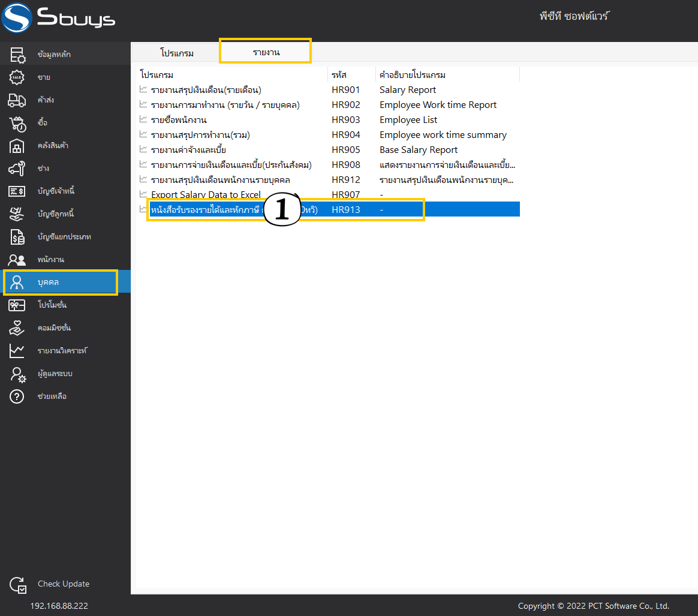This screenshot has height=616, width=698.
Task: Open the ขาย sales badge icon
Action: click(x=17, y=77)
